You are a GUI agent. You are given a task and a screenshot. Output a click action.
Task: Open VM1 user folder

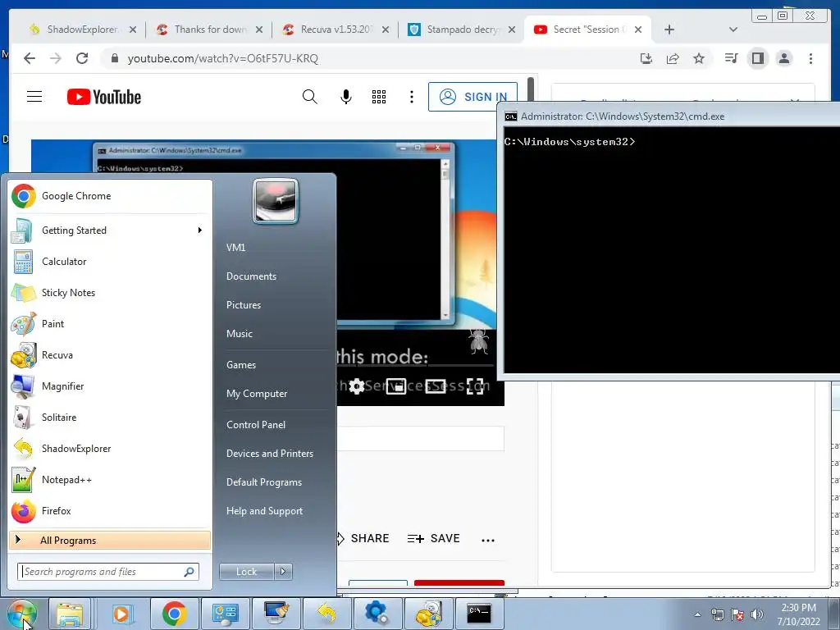pyautogui.click(x=235, y=248)
